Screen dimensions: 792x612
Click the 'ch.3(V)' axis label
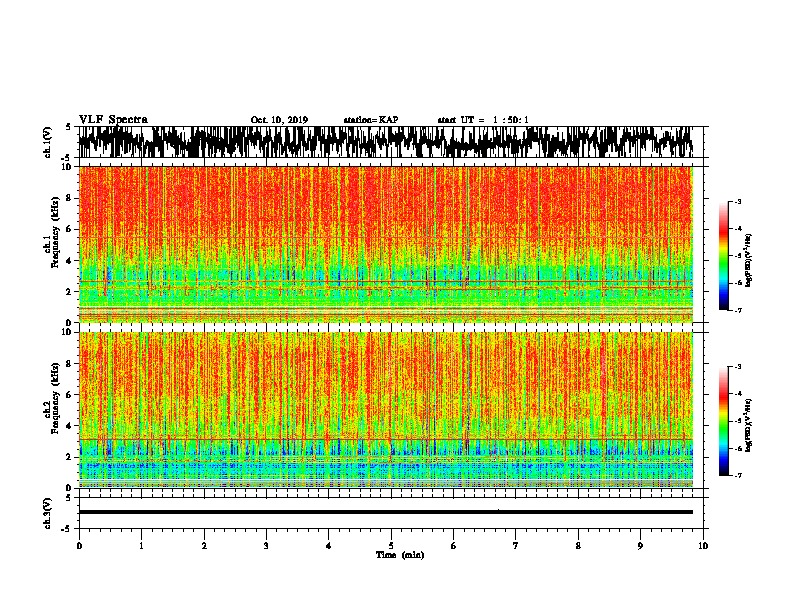tap(48, 513)
